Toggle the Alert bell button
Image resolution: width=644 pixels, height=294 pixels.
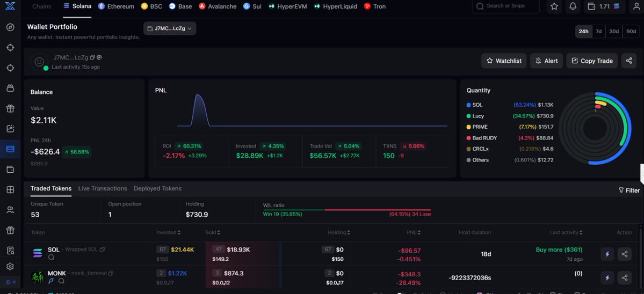(546, 61)
